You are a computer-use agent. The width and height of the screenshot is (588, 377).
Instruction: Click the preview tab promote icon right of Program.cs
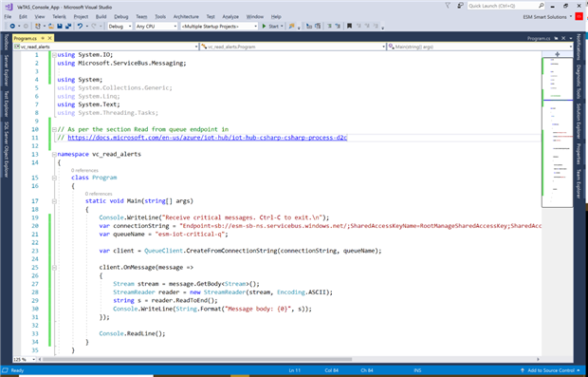556,38
